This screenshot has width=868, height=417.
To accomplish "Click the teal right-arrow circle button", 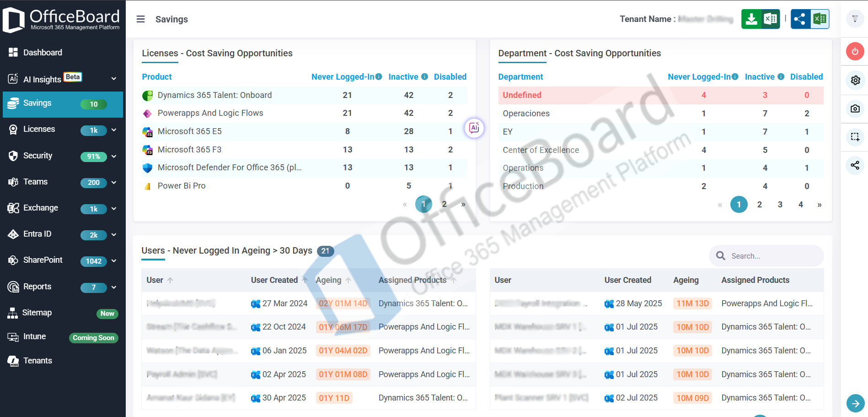I will pyautogui.click(x=855, y=403).
